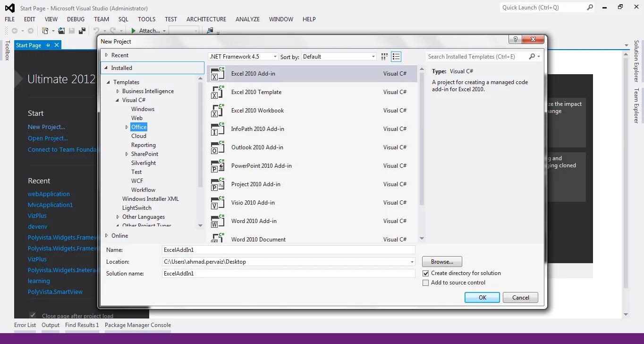Open recent project webApplication
The image size is (644, 344).
[49, 194]
